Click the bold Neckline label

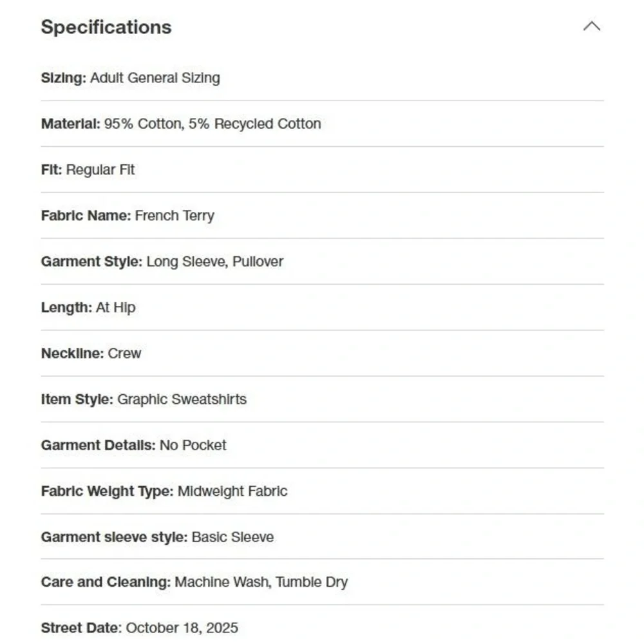coord(73,353)
